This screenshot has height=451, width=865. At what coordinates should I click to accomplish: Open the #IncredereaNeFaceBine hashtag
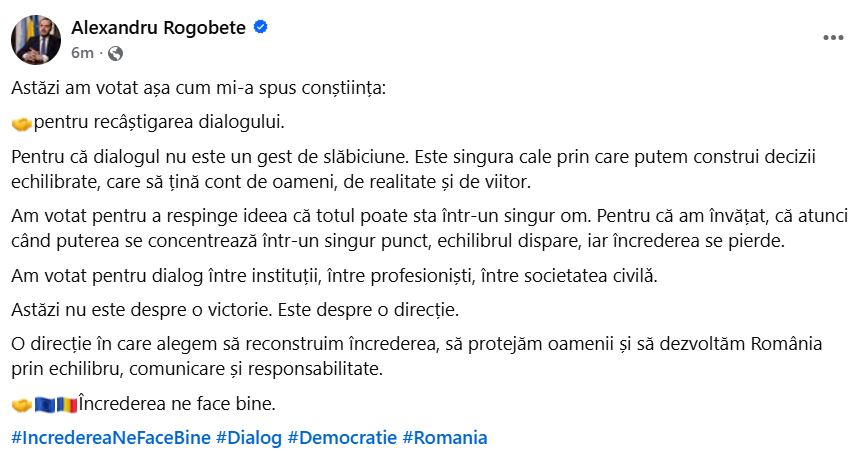tap(111, 438)
